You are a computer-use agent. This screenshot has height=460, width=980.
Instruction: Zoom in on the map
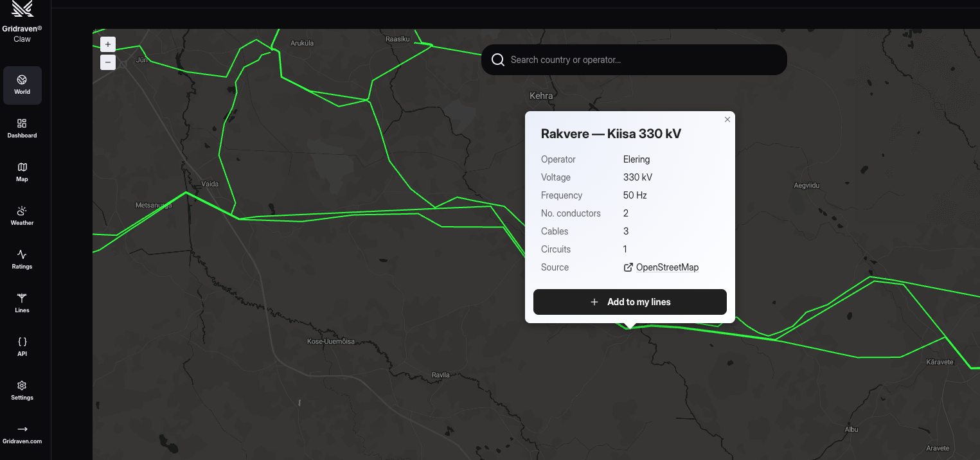pos(108,44)
